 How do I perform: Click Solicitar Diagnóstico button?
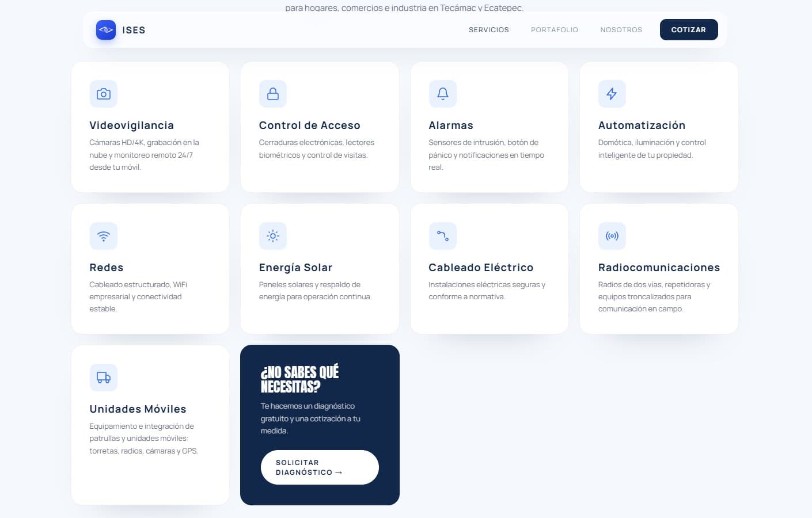click(x=320, y=467)
